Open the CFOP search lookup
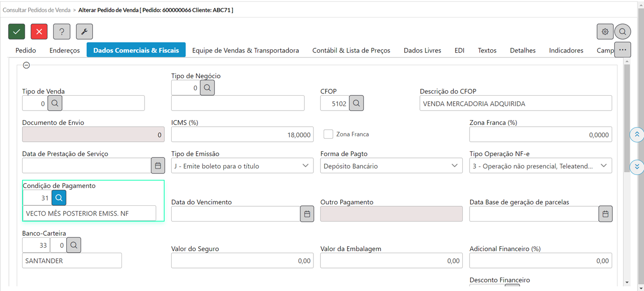The width and height of the screenshot is (644, 291). 356,104
